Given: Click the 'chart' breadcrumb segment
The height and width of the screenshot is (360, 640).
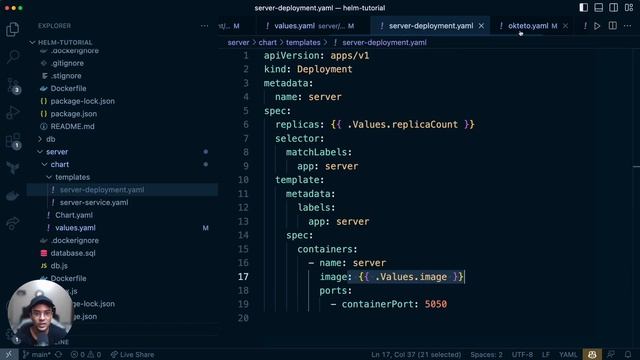Looking at the screenshot, I should [x=267, y=42].
